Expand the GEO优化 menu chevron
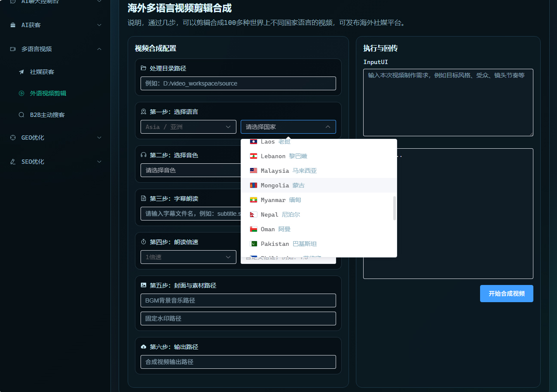Image resolution: width=557 pixels, height=392 pixels. (99, 138)
